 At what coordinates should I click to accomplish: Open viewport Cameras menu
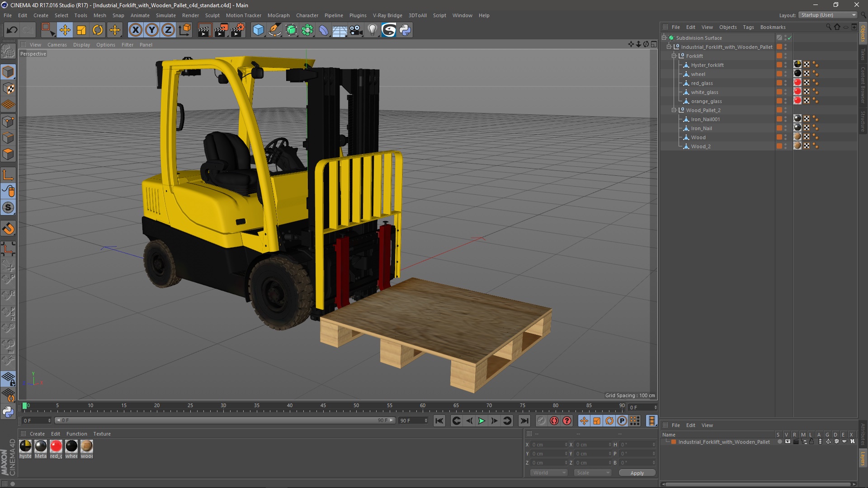click(x=57, y=45)
